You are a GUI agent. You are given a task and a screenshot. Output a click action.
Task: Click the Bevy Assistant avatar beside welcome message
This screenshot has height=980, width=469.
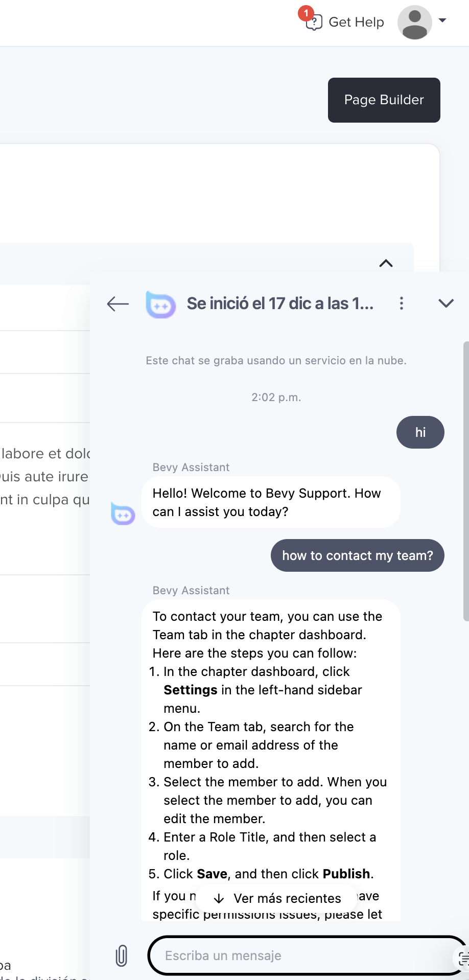click(x=123, y=514)
